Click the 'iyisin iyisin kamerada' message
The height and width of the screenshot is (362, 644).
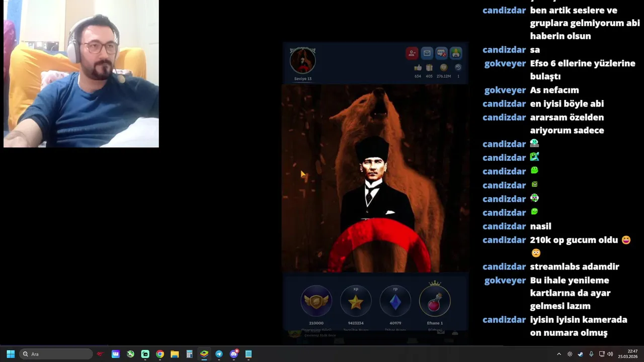tap(579, 326)
